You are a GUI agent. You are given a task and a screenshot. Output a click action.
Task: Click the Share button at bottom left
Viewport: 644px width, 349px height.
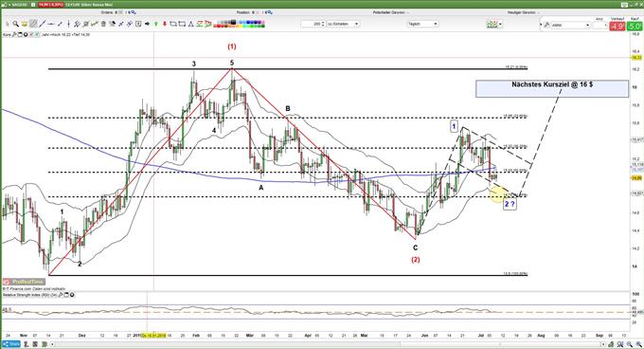(x=10, y=344)
